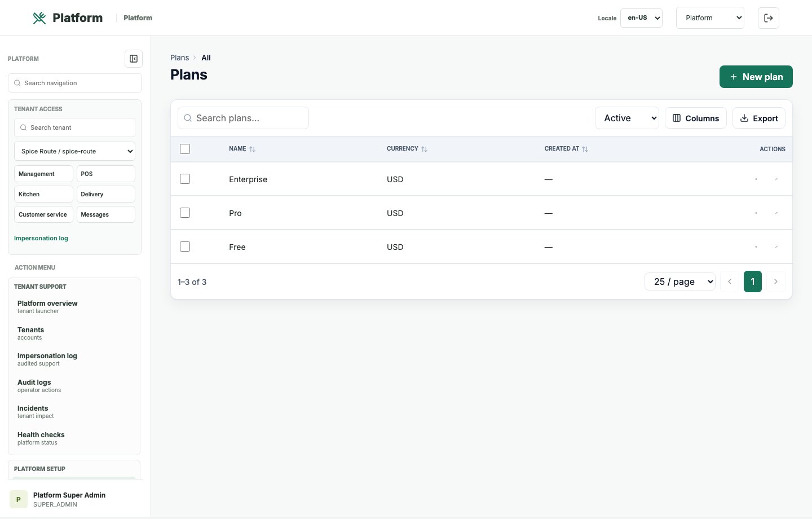Click the Search plans field

(x=243, y=118)
